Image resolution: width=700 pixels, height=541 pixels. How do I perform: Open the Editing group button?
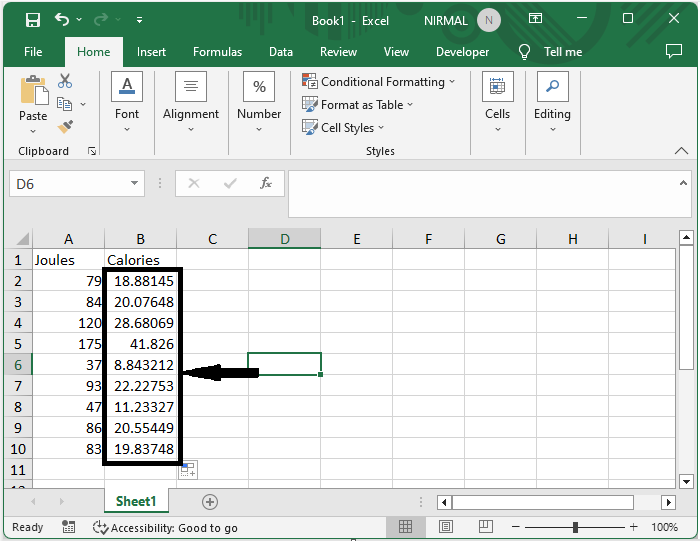[x=552, y=102]
